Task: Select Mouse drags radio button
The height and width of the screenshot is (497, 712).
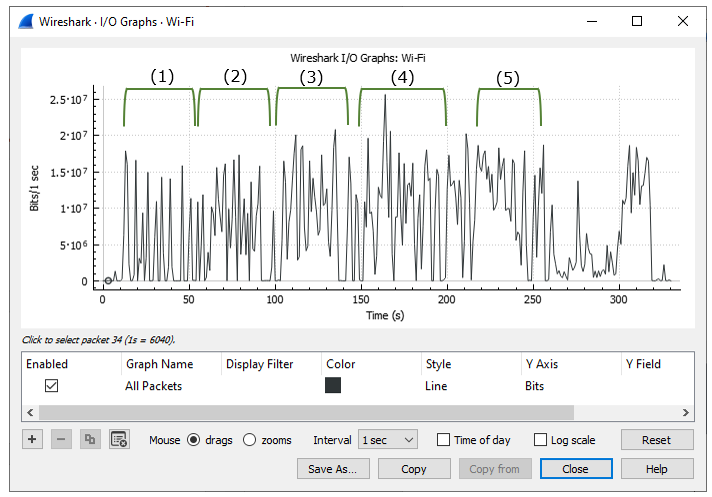Action: point(193,440)
